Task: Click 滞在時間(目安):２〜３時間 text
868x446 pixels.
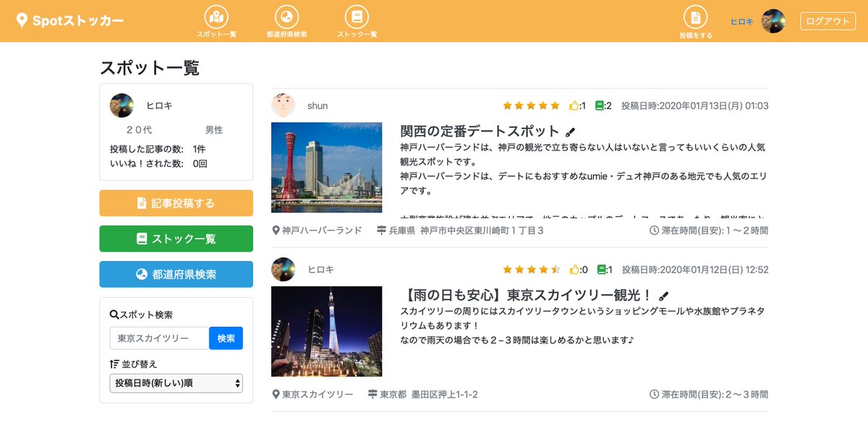Action: [709, 395]
